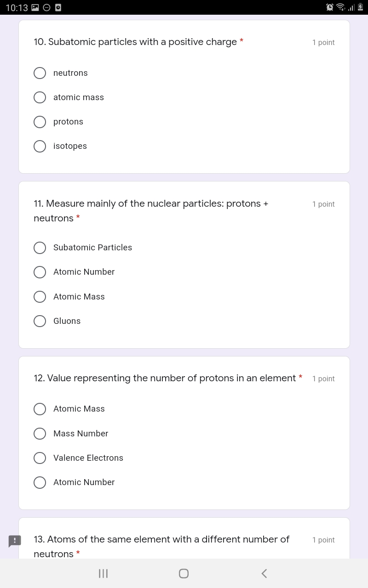Choose Atomic Number for question 11

click(40, 272)
